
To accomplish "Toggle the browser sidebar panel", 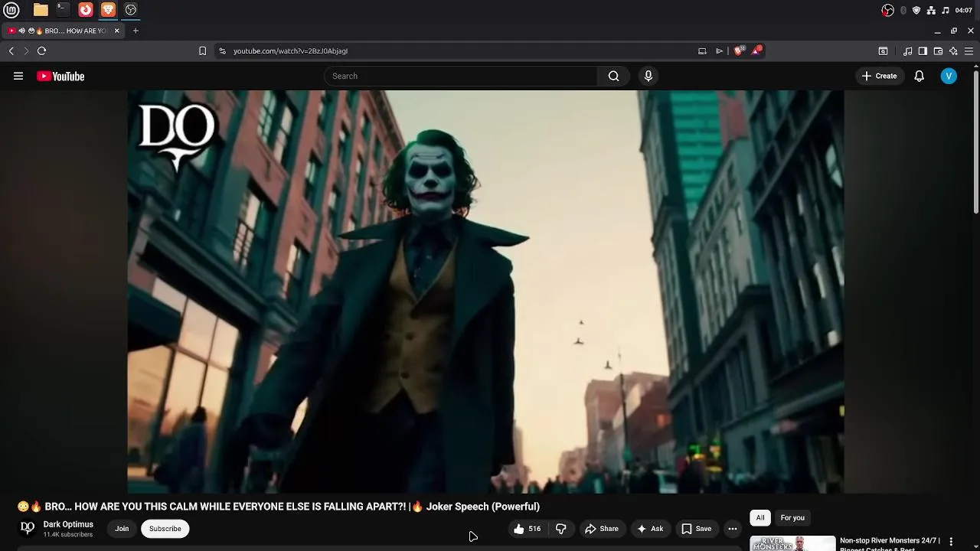I will (x=923, y=51).
